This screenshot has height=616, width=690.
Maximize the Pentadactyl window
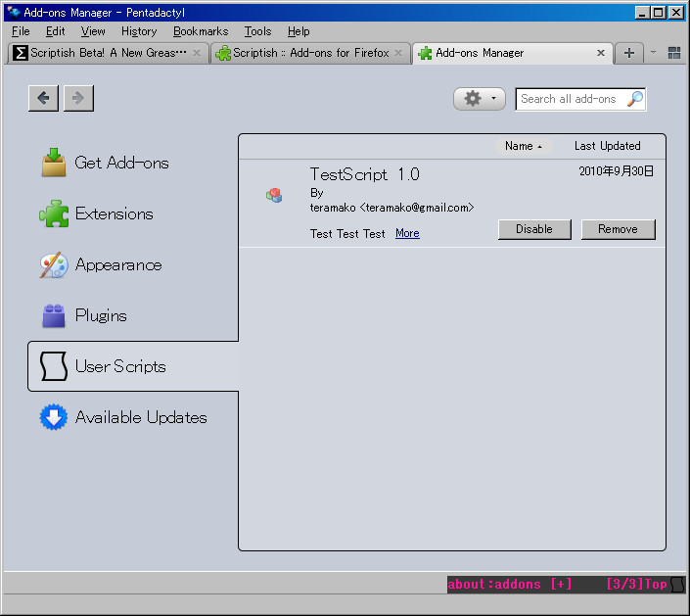click(659, 13)
